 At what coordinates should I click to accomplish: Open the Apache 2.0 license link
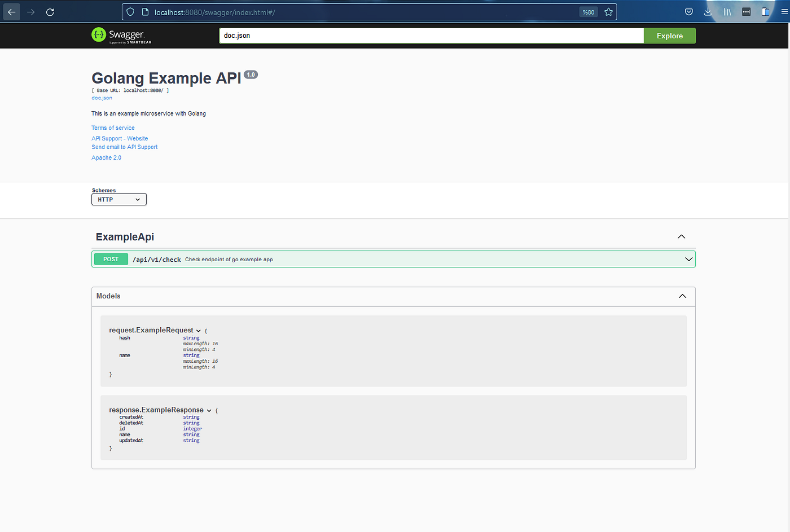106,158
